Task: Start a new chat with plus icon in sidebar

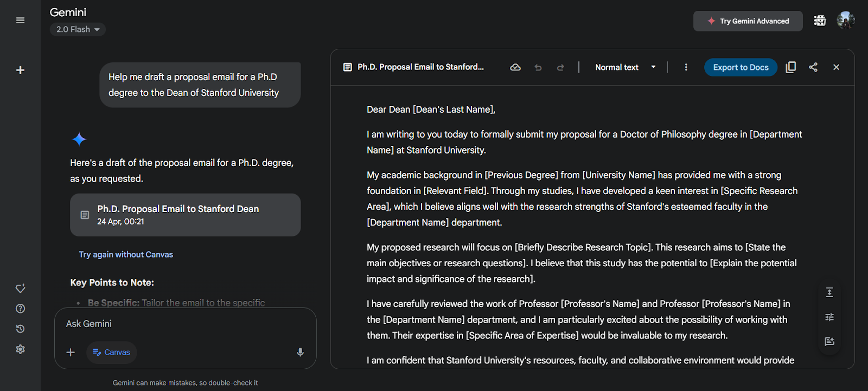Action: pyautogui.click(x=20, y=70)
